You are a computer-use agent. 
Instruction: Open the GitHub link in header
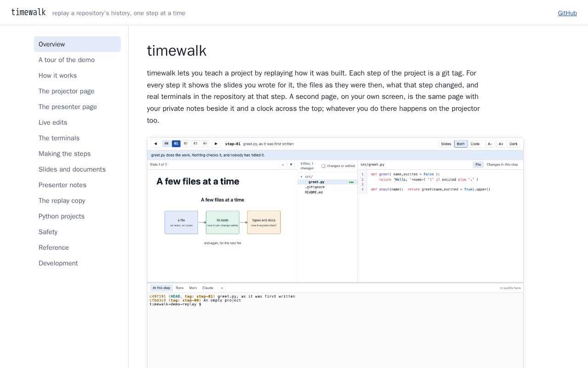pos(567,13)
